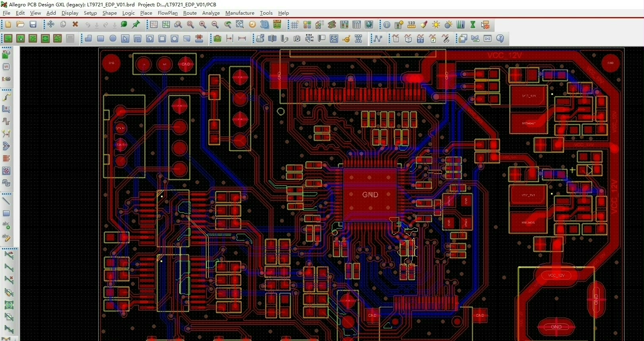Open the Route menu

(190, 13)
